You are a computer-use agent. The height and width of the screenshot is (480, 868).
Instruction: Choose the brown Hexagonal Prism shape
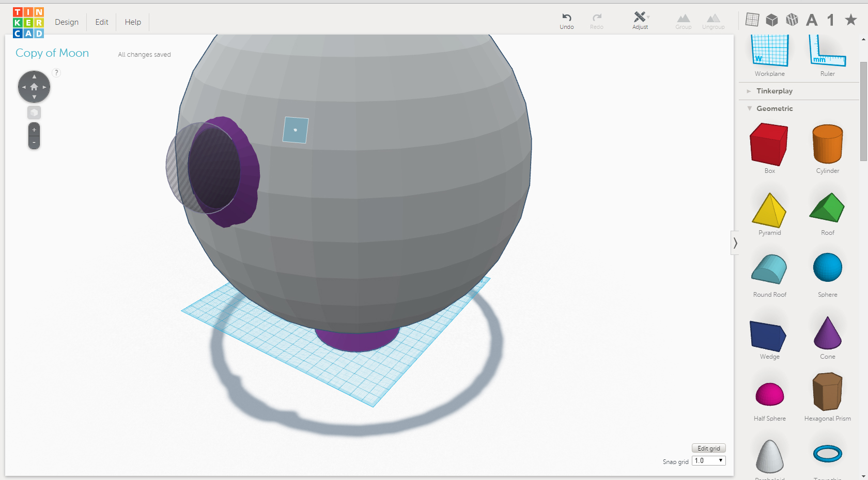pyautogui.click(x=828, y=392)
